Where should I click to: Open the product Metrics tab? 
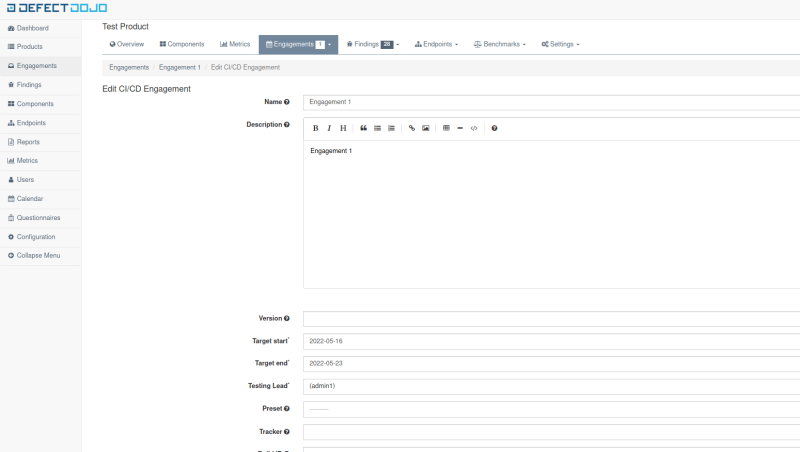pos(235,44)
